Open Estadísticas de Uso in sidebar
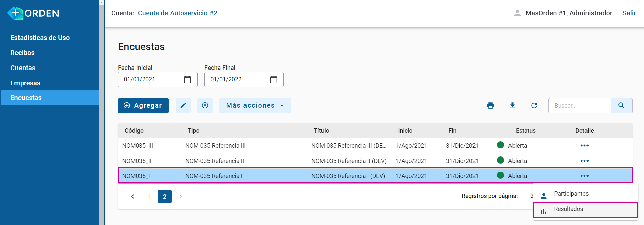Image resolution: width=644 pixels, height=225 pixels. pos(40,38)
